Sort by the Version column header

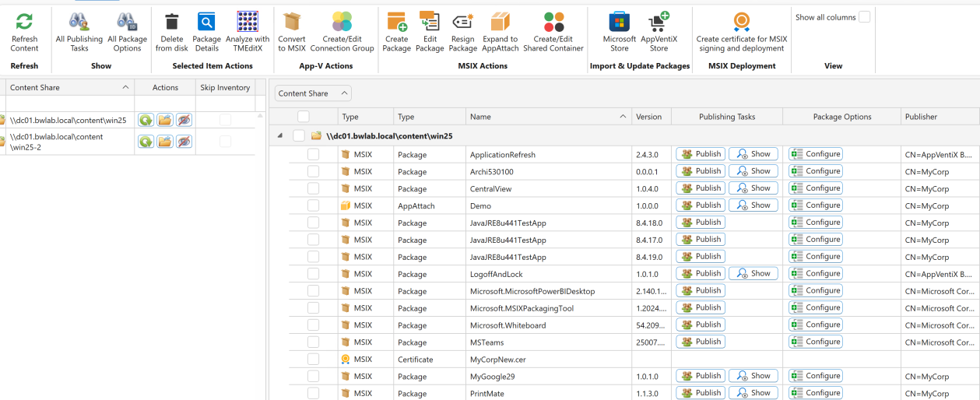(x=651, y=117)
